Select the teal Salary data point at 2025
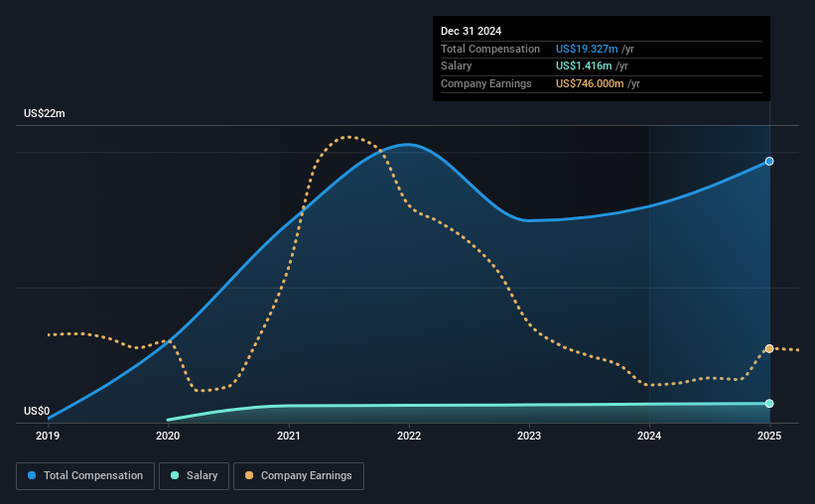Viewport: 815px width, 504px height. point(769,404)
